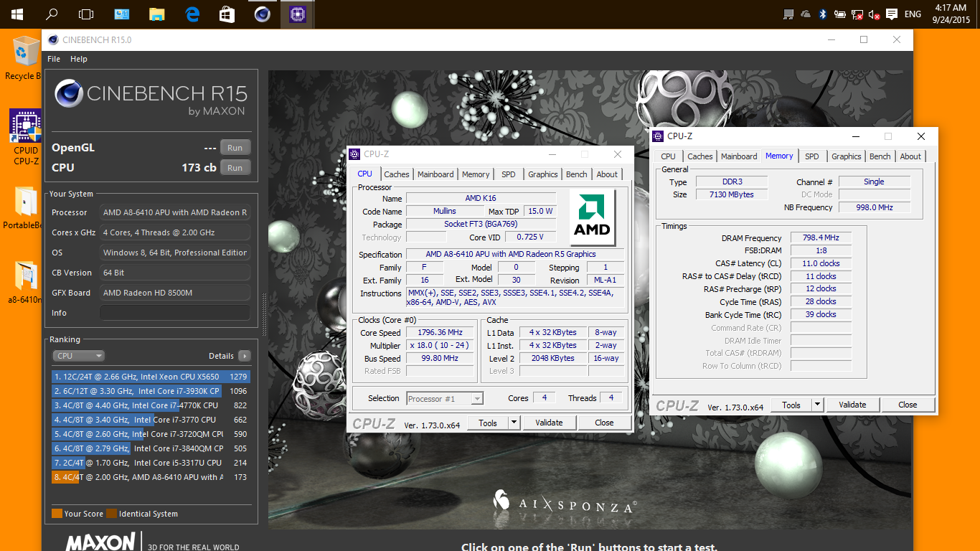Click title icon of CPU-Z CPU window
Viewport: 980px width, 551px height.
[x=354, y=154]
